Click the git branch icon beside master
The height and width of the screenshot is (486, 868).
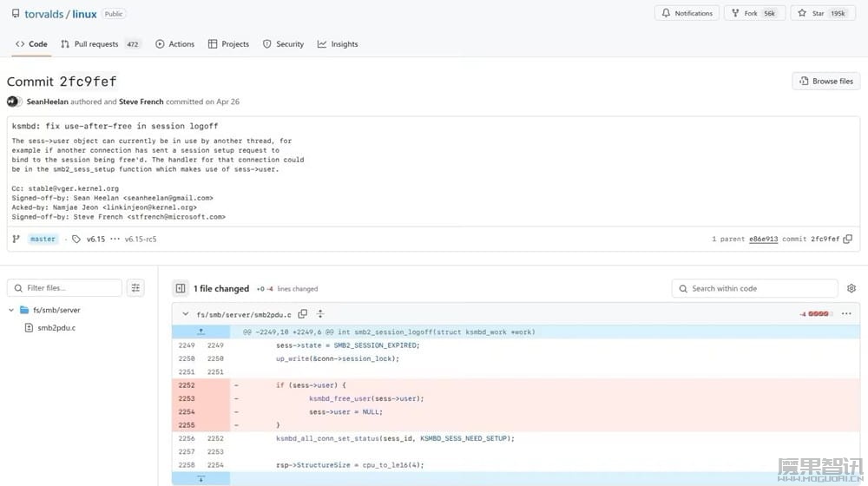pyautogui.click(x=16, y=240)
